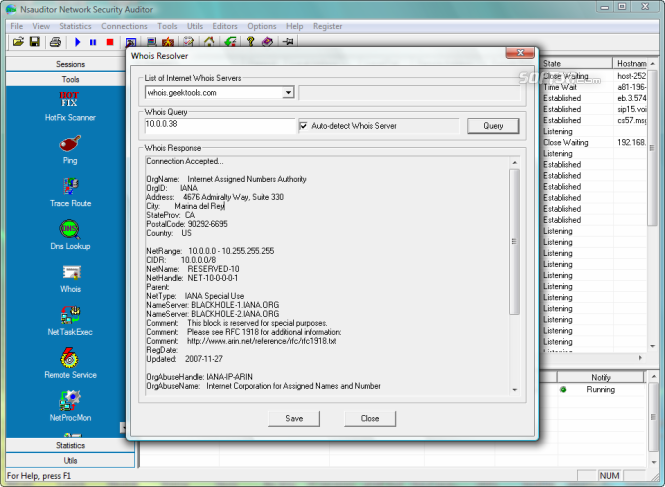Expand the Statistics sidebar section
This screenshot has width=665, height=487.
click(70, 445)
